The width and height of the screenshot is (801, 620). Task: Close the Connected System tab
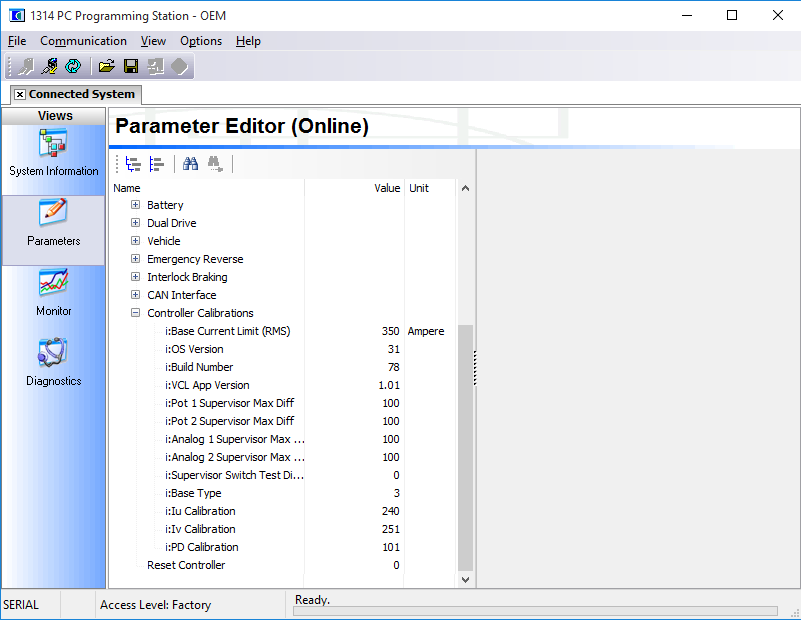point(19,94)
